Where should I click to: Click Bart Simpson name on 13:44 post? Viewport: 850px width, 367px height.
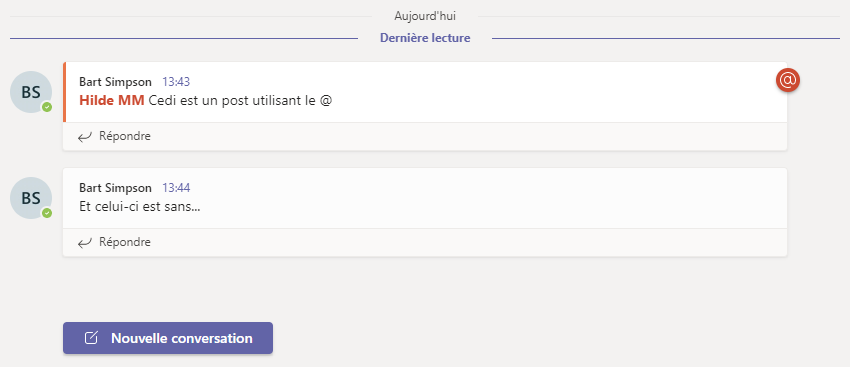tap(115, 188)
